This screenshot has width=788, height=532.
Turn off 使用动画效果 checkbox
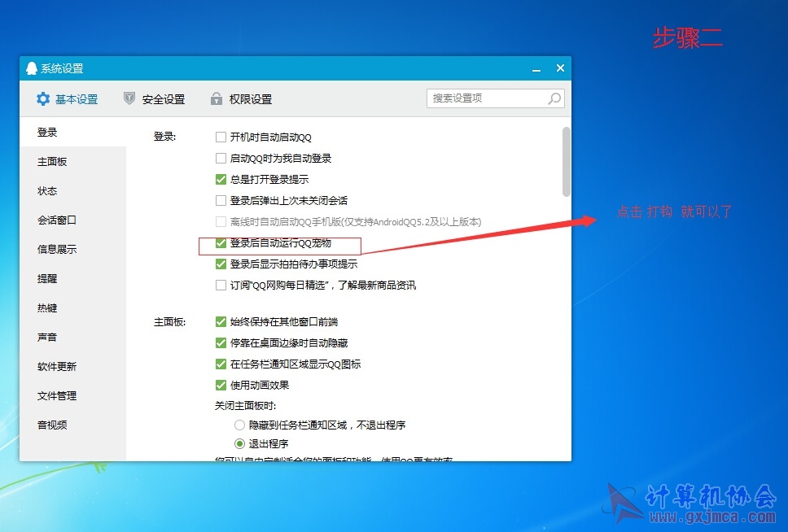(221, 386)
